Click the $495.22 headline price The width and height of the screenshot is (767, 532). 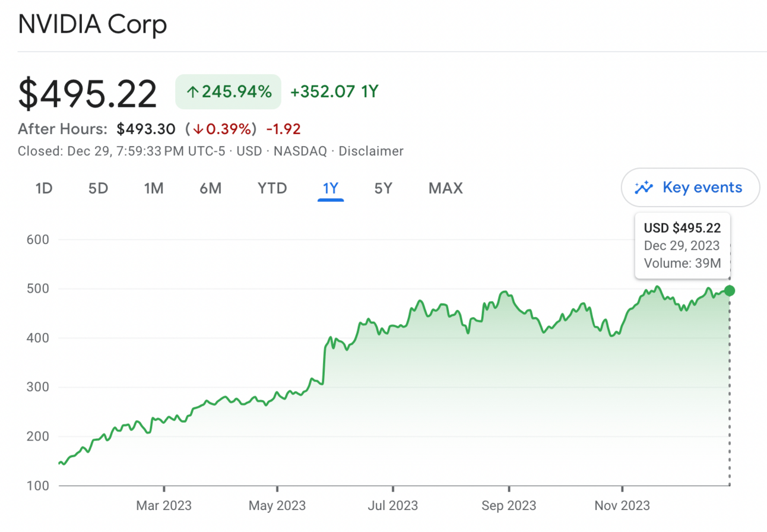pos(88,94)
